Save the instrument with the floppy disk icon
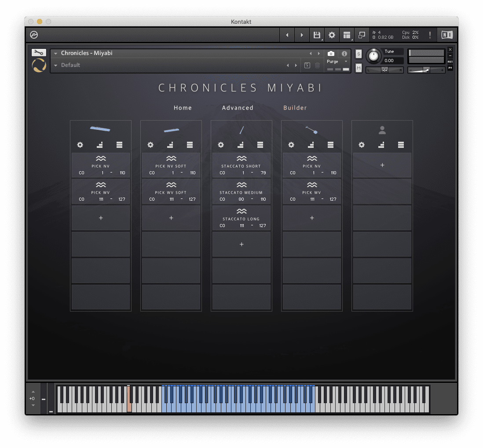 click(x=317, y=35)
